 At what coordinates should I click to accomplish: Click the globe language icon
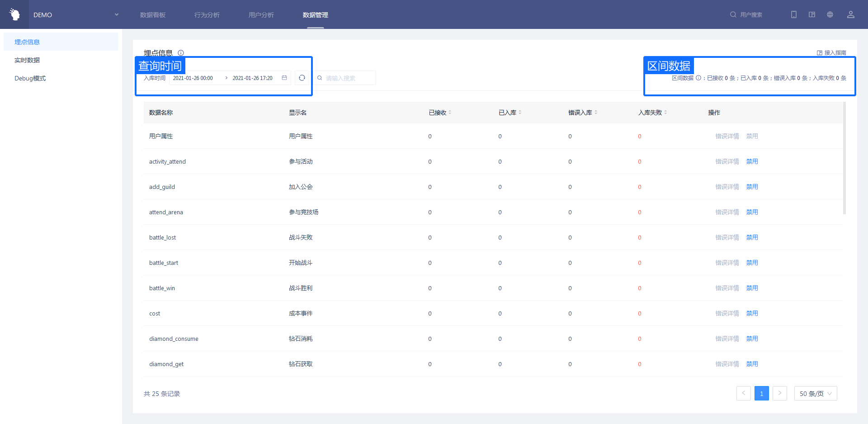(x=830, y=14)
